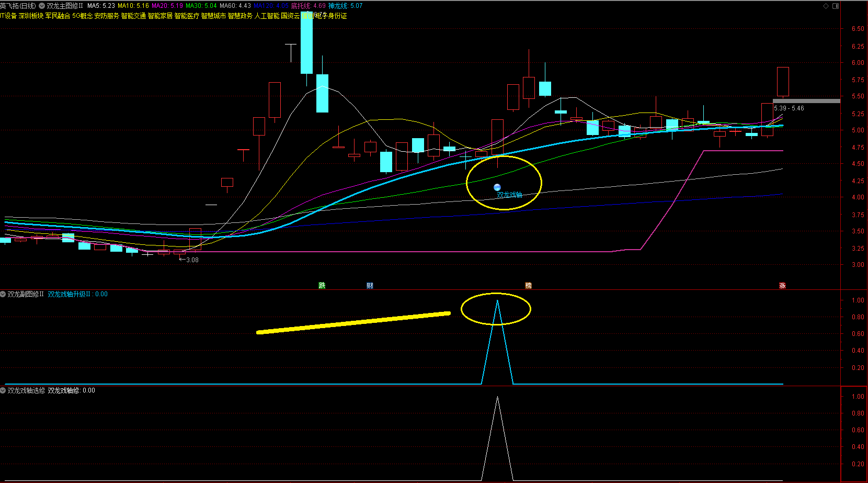Click the last red candlestick on chart
Image resolution: width=868 pixels, height=483 pixels.
783,82
